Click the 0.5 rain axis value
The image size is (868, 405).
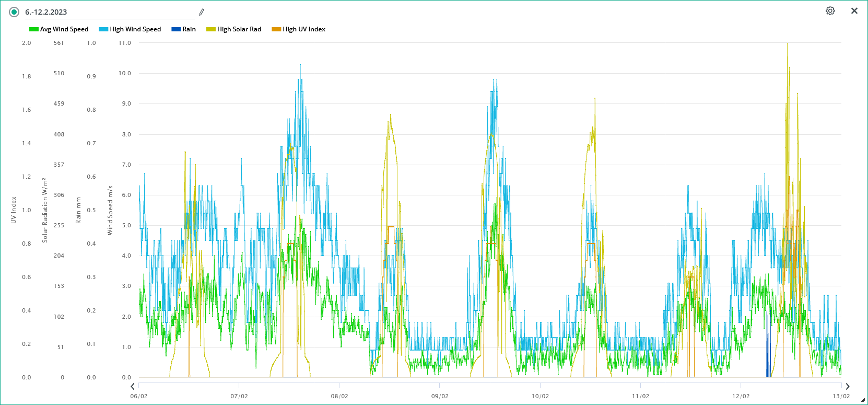(91, 210)
